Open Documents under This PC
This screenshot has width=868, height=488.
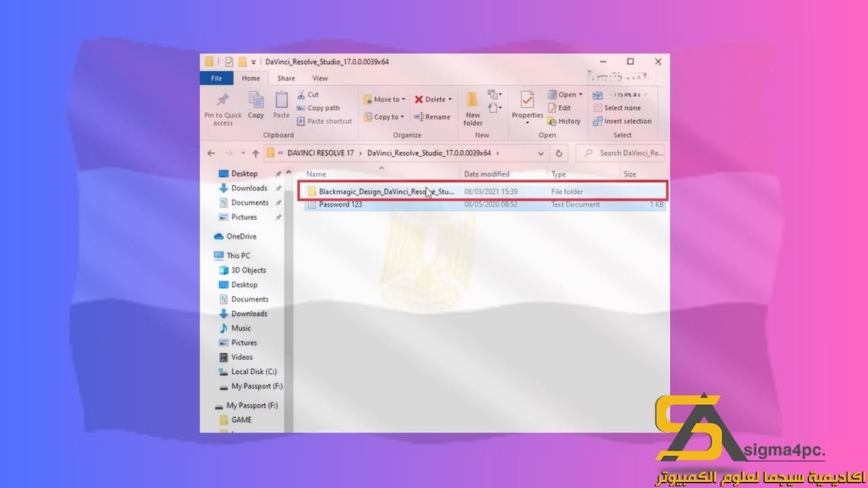click(243, 299)
